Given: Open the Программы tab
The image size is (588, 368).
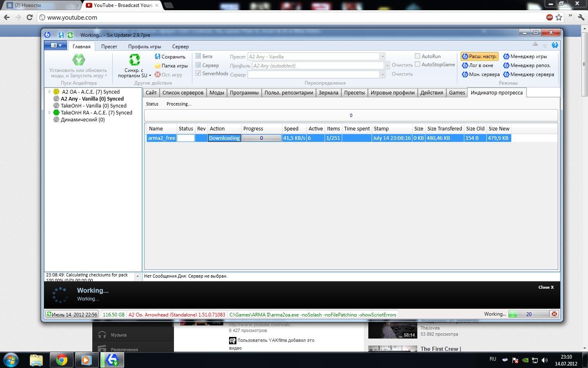Looking at the screenshot, I should click(x=244, y=93).
